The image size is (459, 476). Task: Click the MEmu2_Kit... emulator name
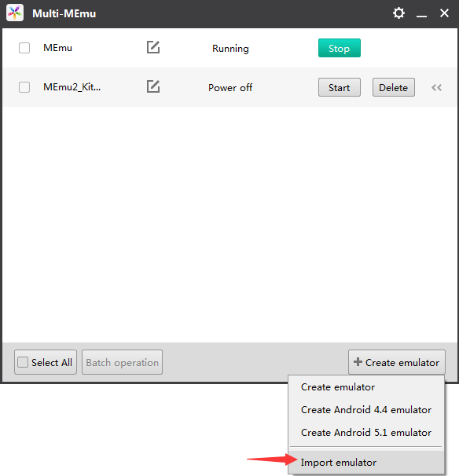click(x=72, y=87)
